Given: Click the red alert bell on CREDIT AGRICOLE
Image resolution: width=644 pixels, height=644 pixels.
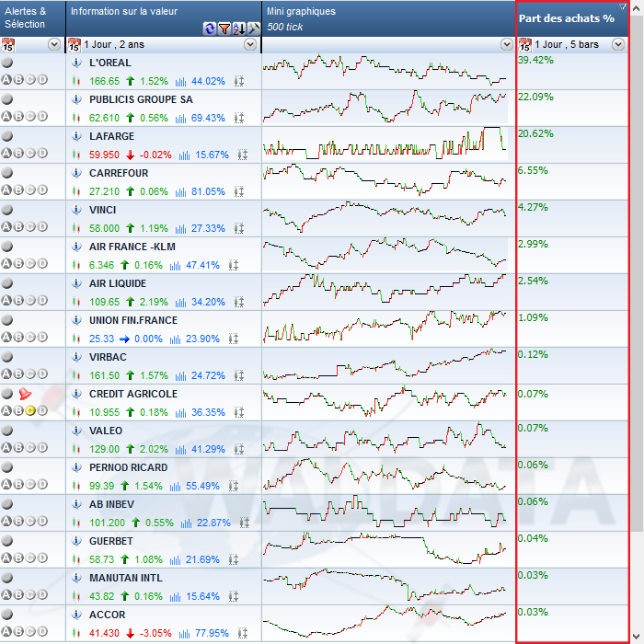Looking at the screenshot, I should 25,394.
